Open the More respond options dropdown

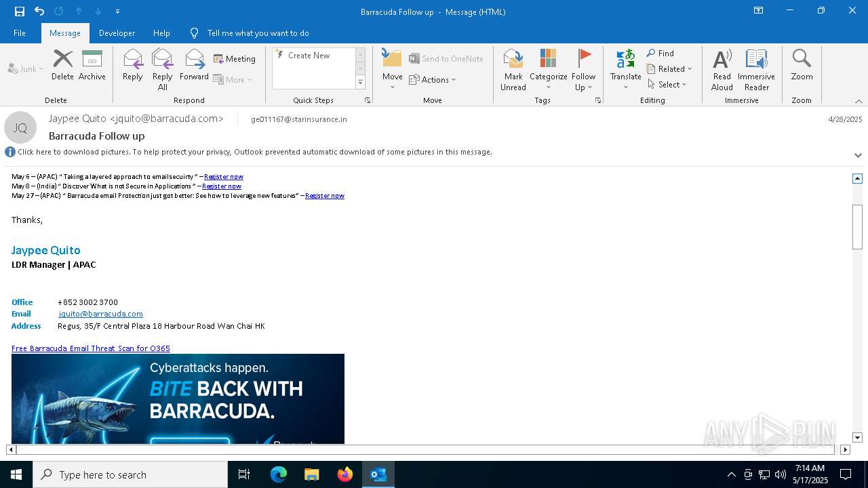pyautogui.click(x=233, y=79)
